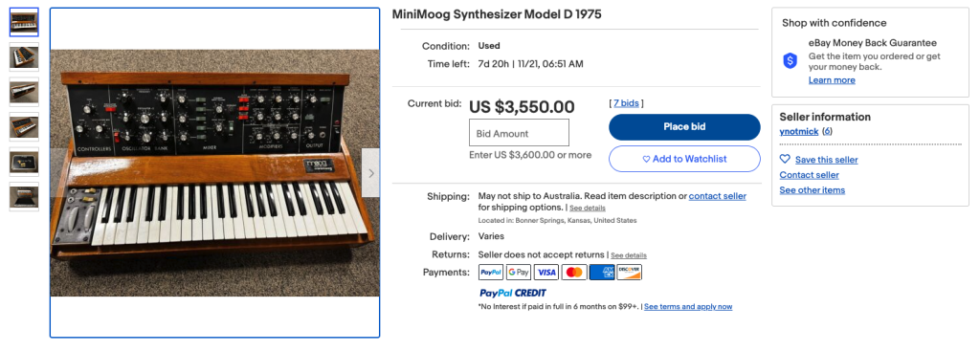980x352 pixels.
Task: Select the last photo thumbnail
Action: pos(24,197)
